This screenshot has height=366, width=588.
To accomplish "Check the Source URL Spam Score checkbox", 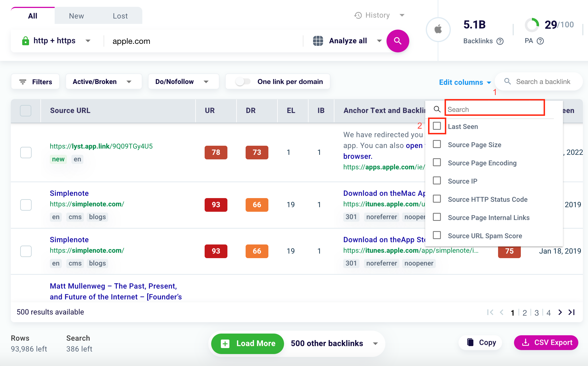I will (x=437, y=235).
